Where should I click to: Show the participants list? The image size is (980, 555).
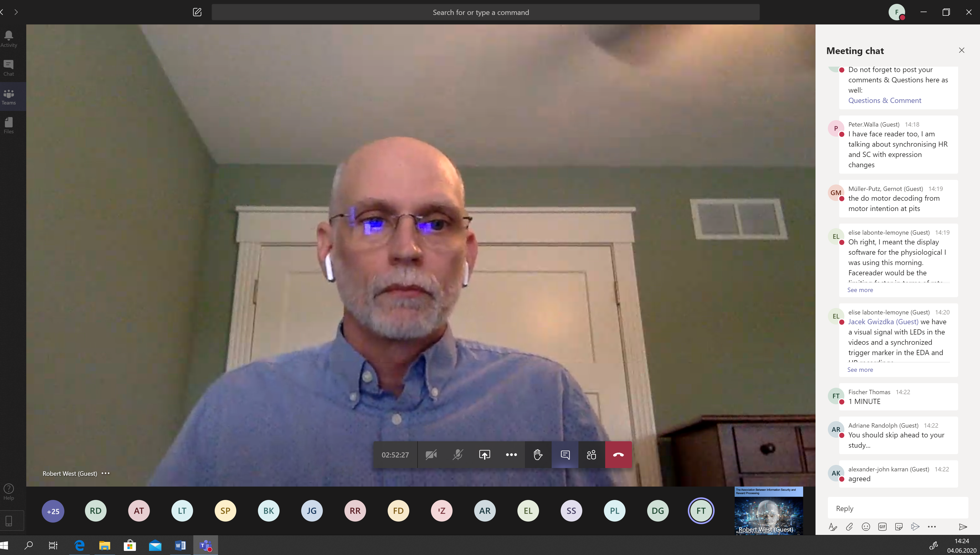click(591, 454)
